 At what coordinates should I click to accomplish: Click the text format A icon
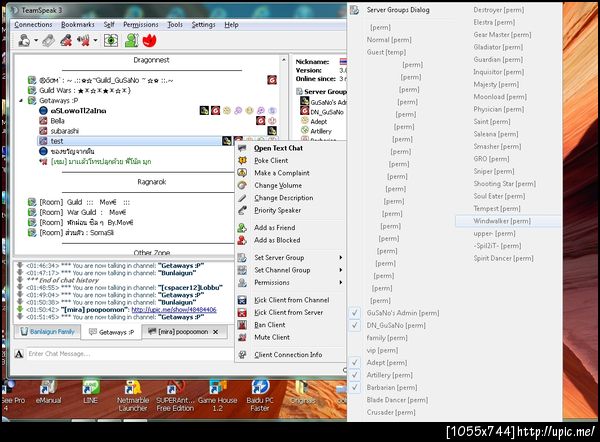[19, 354]
